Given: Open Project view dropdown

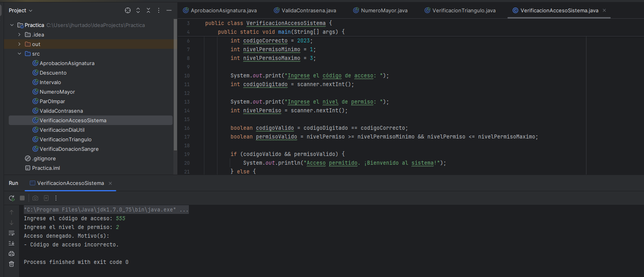Looking at the screenshot, I should [21, 10].
